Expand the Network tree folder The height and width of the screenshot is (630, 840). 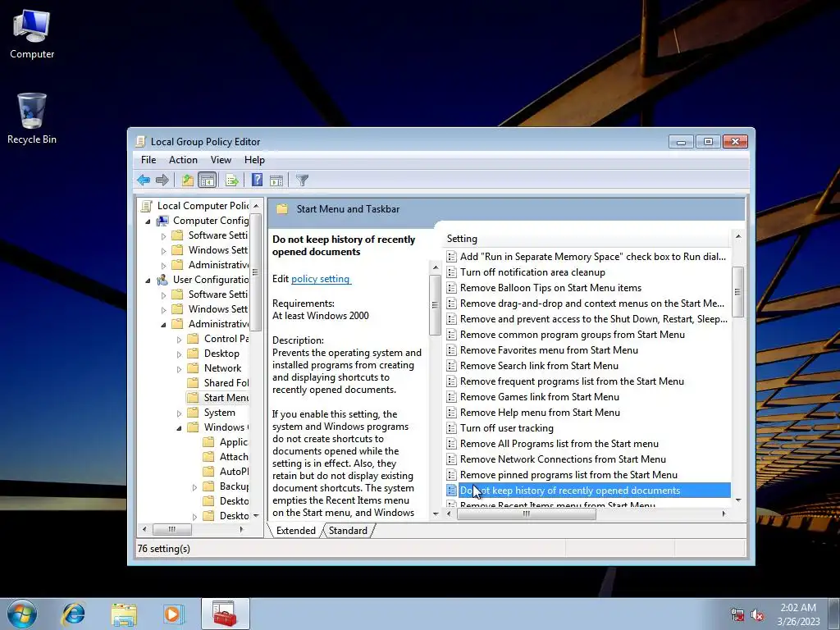pos(179,368)
